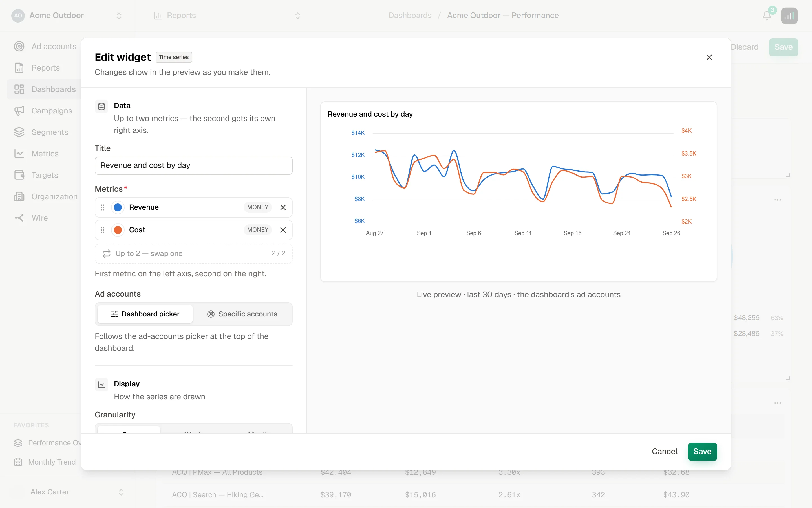Click the notifications bell icon
The height and width of the screenshot is (508, 812).
(767, 16)
